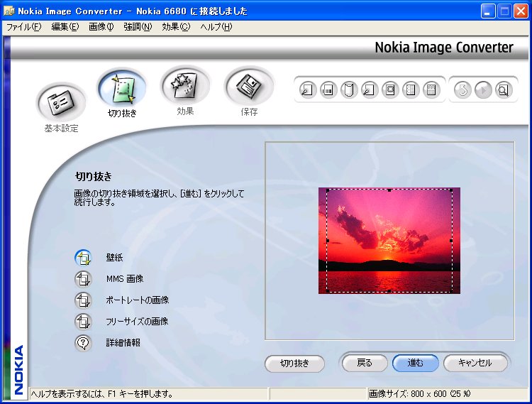Image resolution: width=532 pixels, height=404 pixels.
Task: Click the top-center crop selection handle
Action: [389, 190]
